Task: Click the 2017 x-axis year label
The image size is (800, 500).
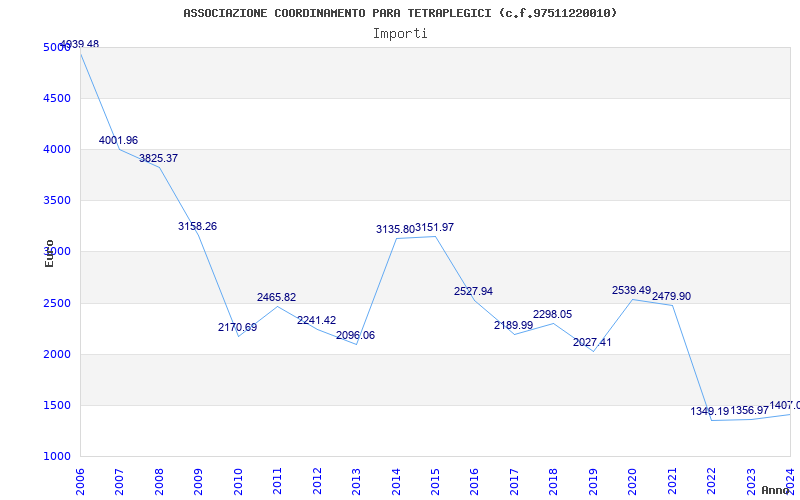Action: click(514, 482)
